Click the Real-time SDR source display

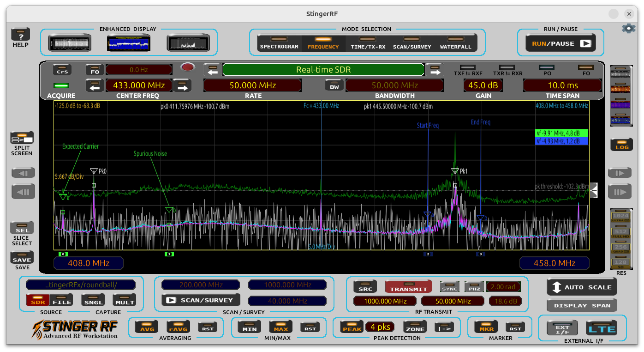[323, 70]
